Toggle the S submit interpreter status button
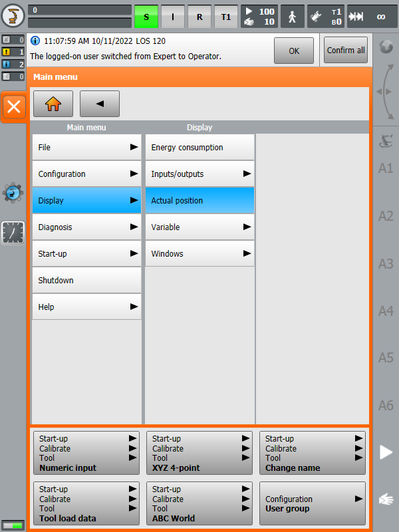399x532 pixels. click(x=146, y=17)
